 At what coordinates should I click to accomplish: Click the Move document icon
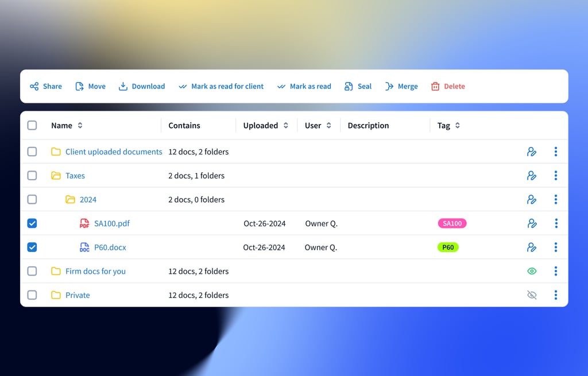80,87
